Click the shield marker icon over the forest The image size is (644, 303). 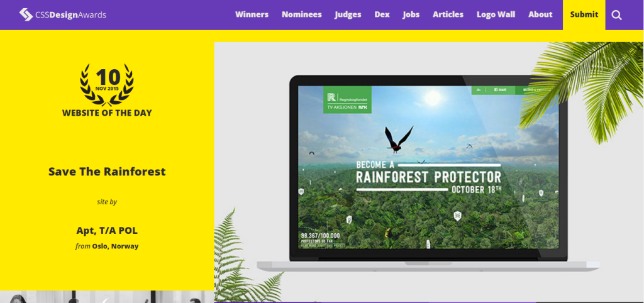(x=457, y=216)
